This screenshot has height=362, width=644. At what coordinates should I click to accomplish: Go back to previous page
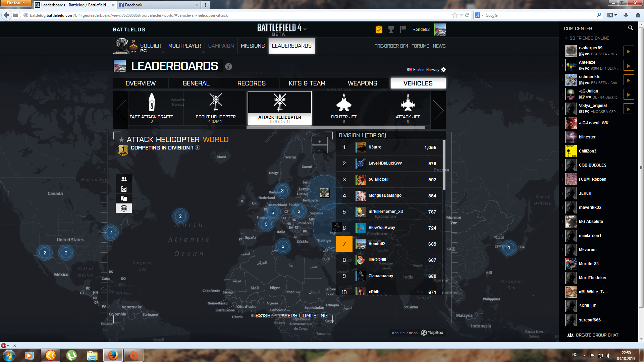pyautogui.click(x=6, y=15)
